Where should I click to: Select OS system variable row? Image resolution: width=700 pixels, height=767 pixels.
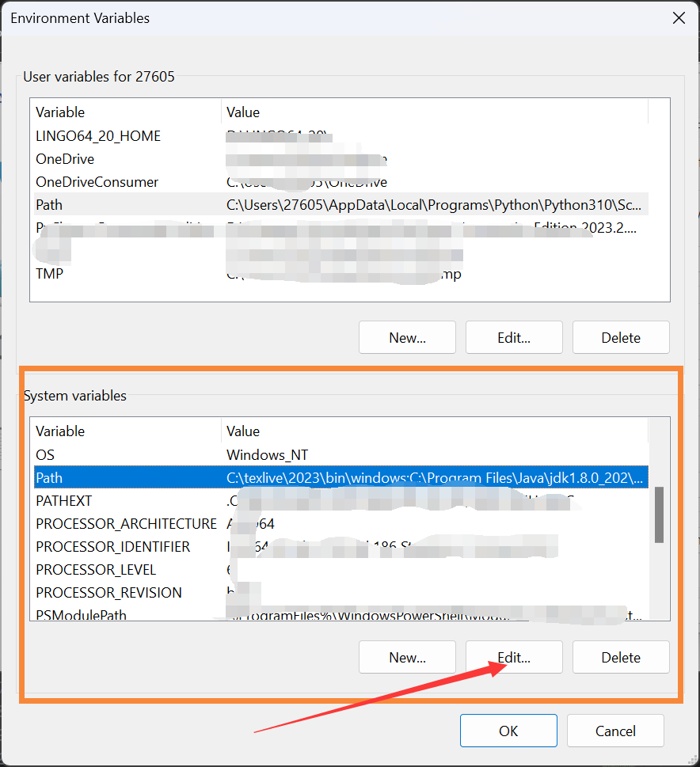coord(341,455)
